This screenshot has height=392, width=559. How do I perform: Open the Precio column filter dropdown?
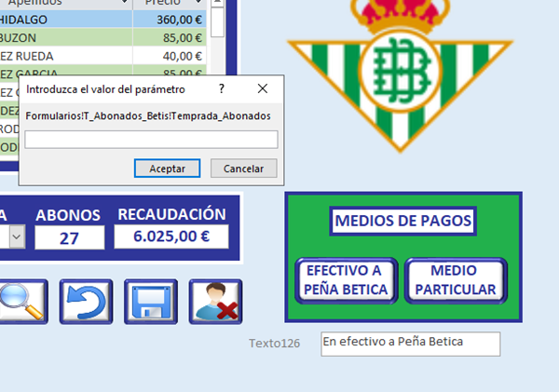click(x=198, y=3)
